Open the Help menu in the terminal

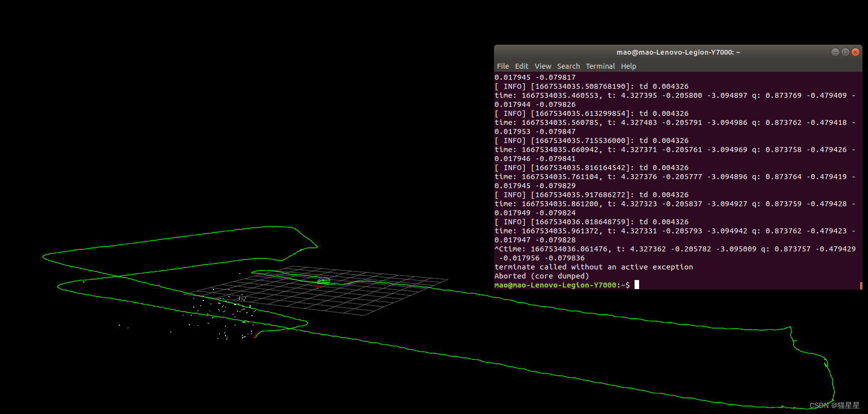[629, 66]
